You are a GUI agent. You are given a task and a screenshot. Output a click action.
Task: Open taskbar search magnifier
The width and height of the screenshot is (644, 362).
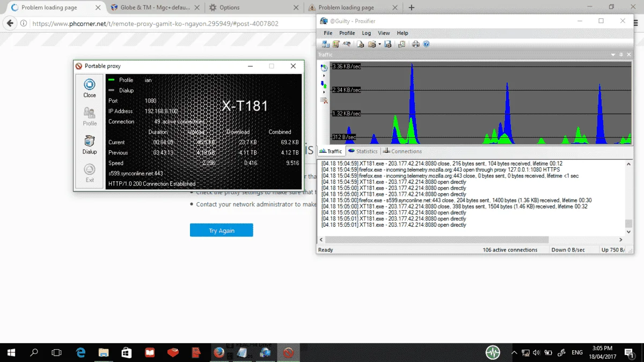pos(34,352)
